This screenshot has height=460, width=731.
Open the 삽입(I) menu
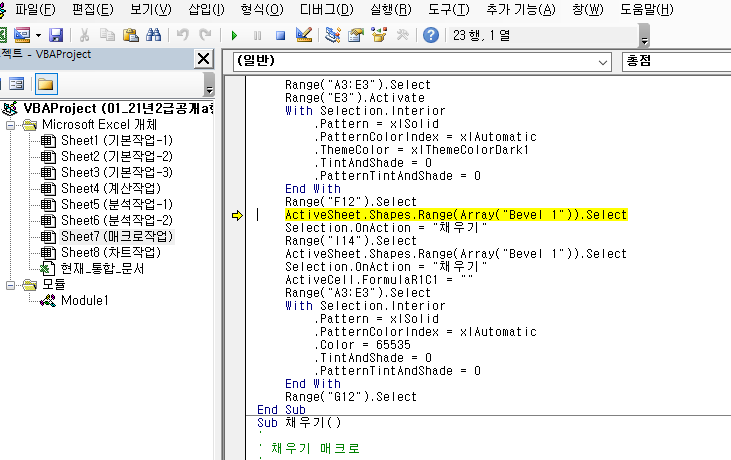pyautogui.click(x=206, y=9)
